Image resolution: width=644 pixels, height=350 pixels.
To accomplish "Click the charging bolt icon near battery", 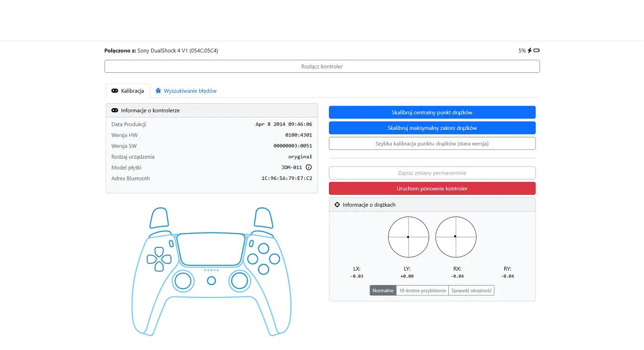I will 530,51.
